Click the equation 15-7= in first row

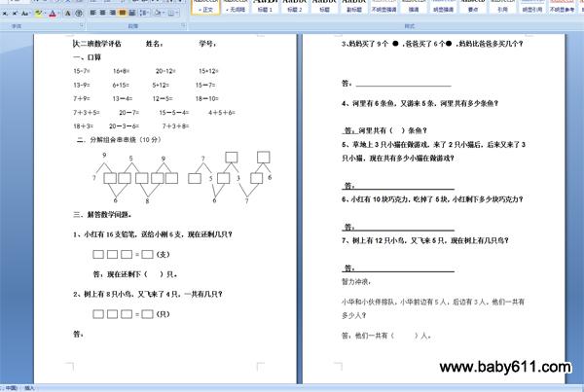pos(82,71)
